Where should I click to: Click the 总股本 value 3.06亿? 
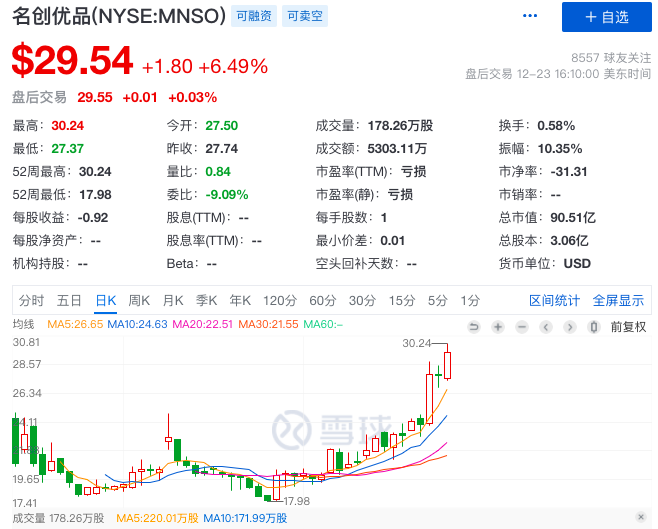[x=569, y=240]
